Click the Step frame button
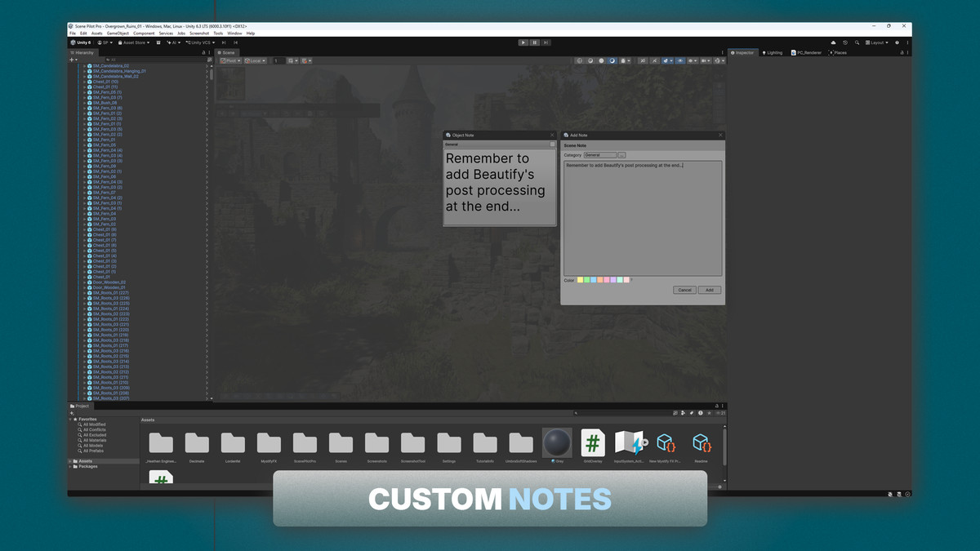The width and height of the screenshot is (980, 551). [546, 42]
